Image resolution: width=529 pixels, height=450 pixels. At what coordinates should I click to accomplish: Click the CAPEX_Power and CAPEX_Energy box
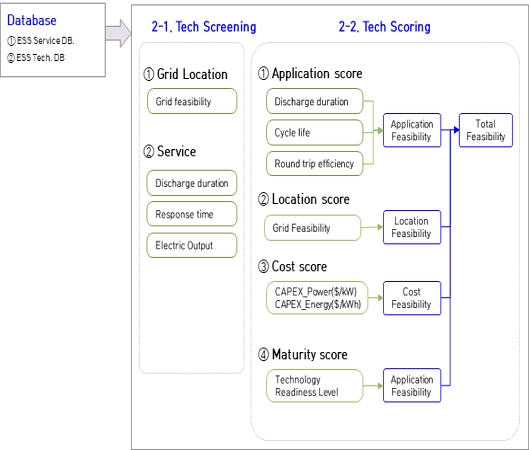[317, 298]
